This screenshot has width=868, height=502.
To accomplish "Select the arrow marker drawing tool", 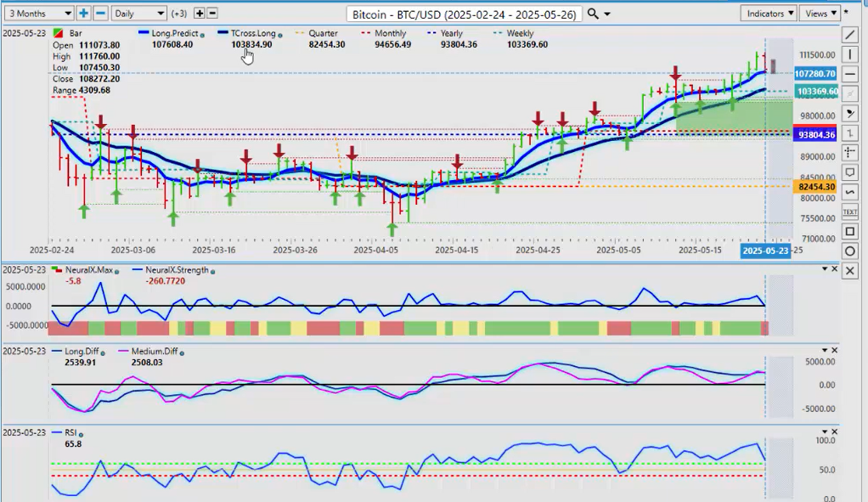I will pos(849,114).
